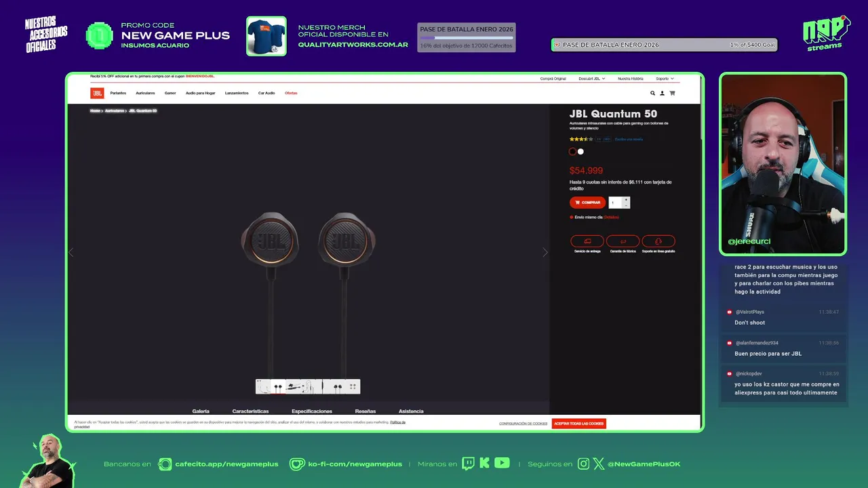Viewport: 868px width, 488px height.
Task: Click the QUALITYARTWORKS.COM.AR merch text
Action: (353, 45)
